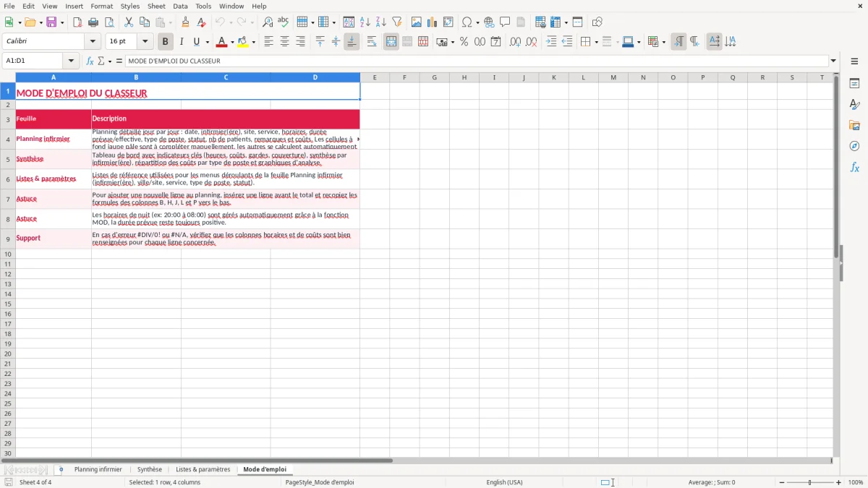Click the Copy icon
Image resolution: width=868 pixels, height=488 pixels.
pos(145,22)
